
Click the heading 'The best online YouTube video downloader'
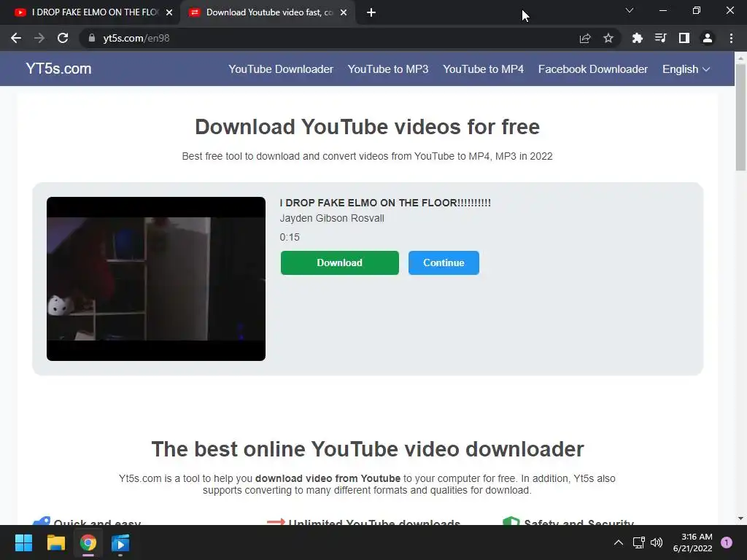(x=368, y=449)
